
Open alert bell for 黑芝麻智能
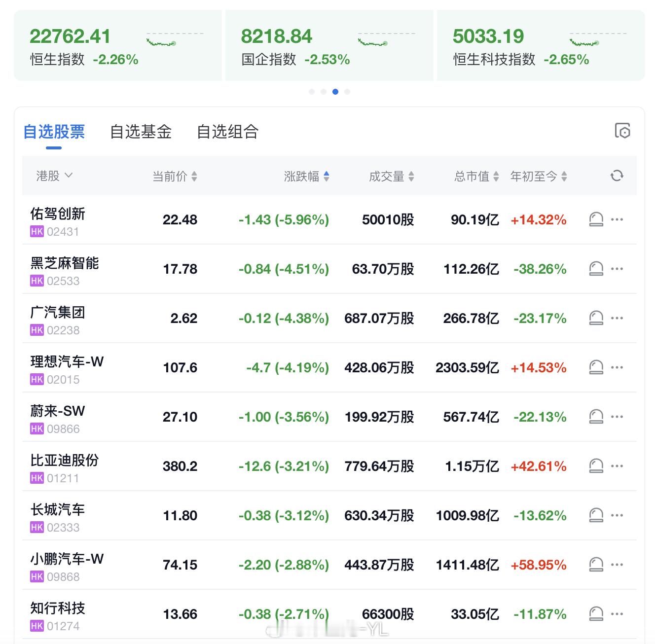pos(596,269)
